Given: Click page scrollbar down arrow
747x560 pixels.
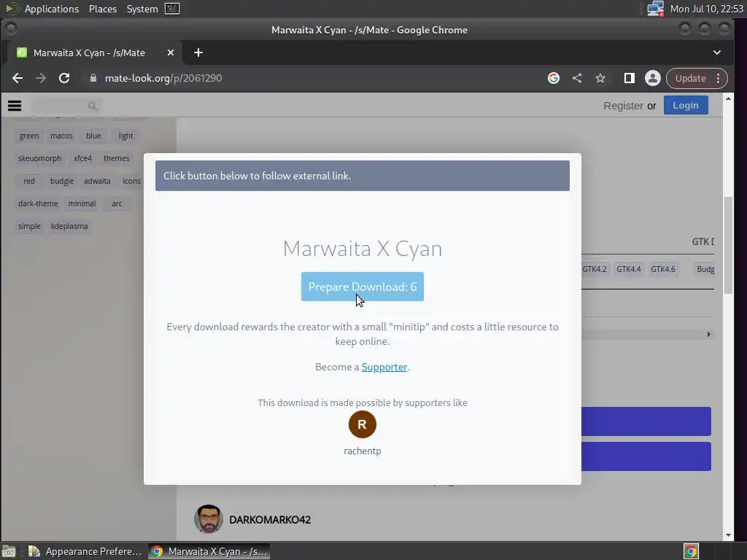Looking at the screenshot, I should tap(728, 535).
